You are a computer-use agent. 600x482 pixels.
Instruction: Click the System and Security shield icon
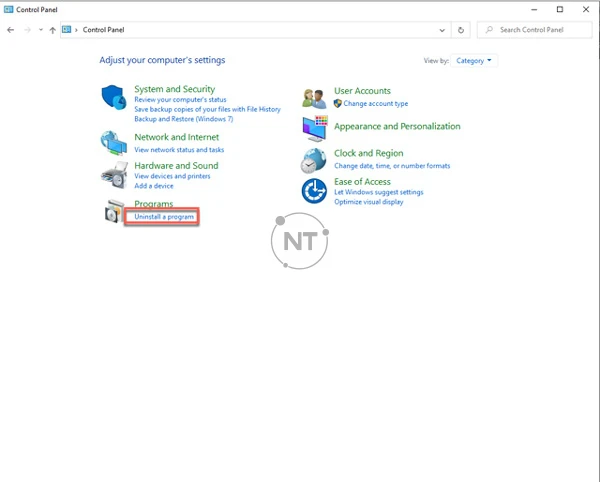click(114, 97)
